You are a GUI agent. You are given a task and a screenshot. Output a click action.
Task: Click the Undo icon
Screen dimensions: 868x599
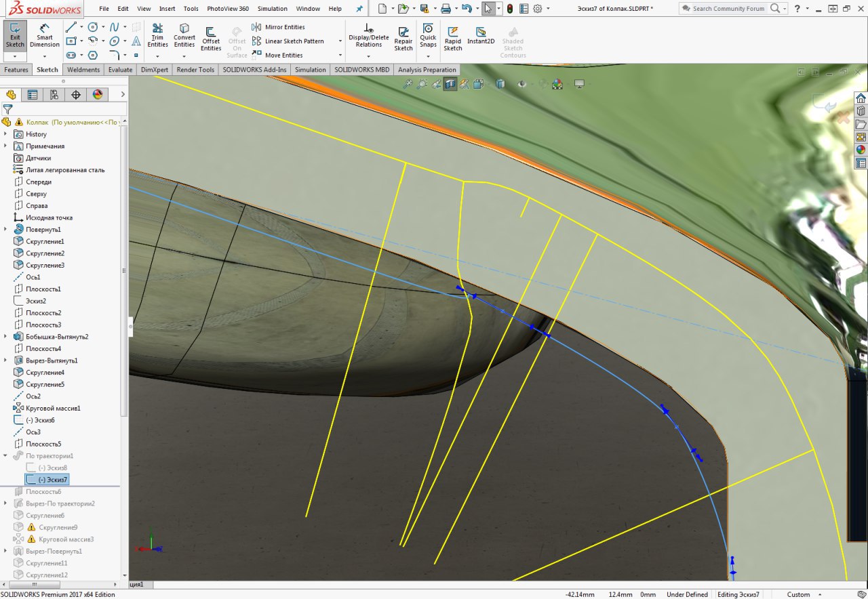pos(466,9)
